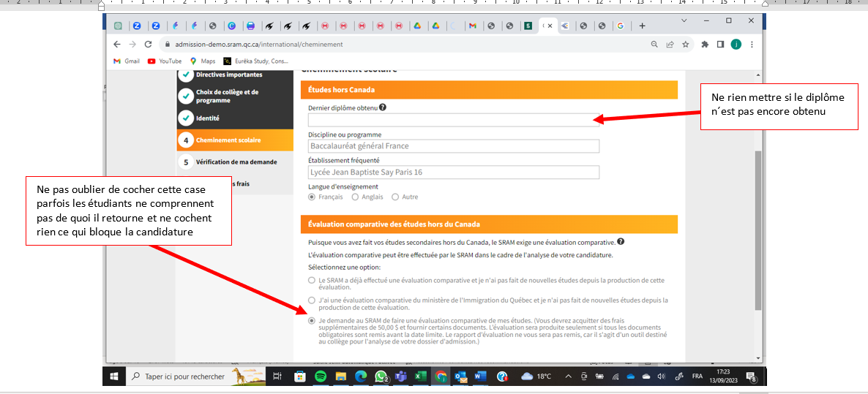Click the Dernier diplôme obtenu field

(x=453, y=120)
